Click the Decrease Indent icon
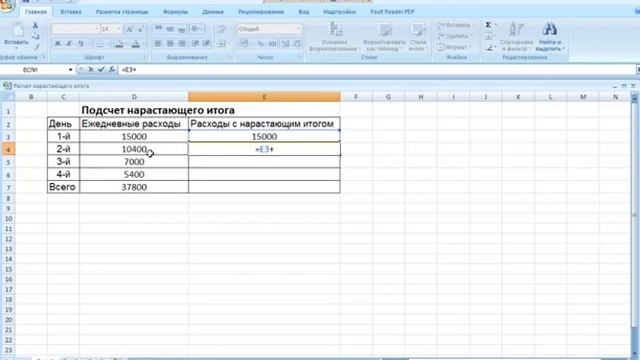The image size is (640, 360). point(196,43)
